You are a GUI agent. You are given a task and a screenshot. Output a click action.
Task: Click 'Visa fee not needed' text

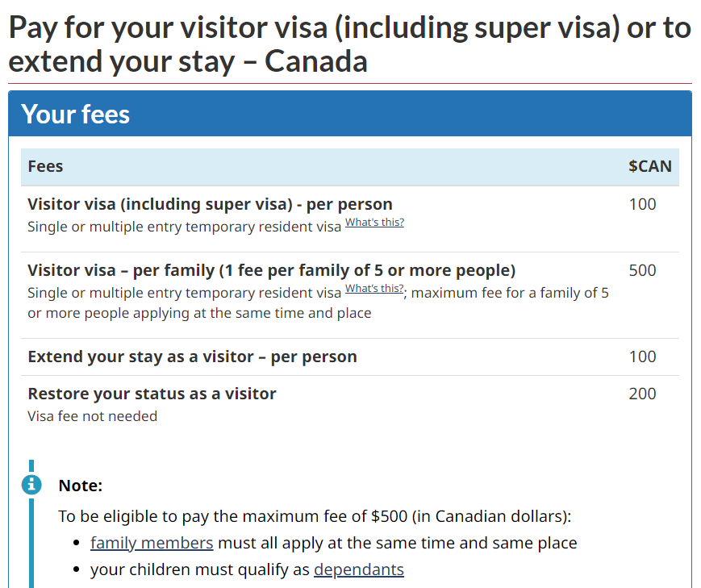click(x=92, y=416)
